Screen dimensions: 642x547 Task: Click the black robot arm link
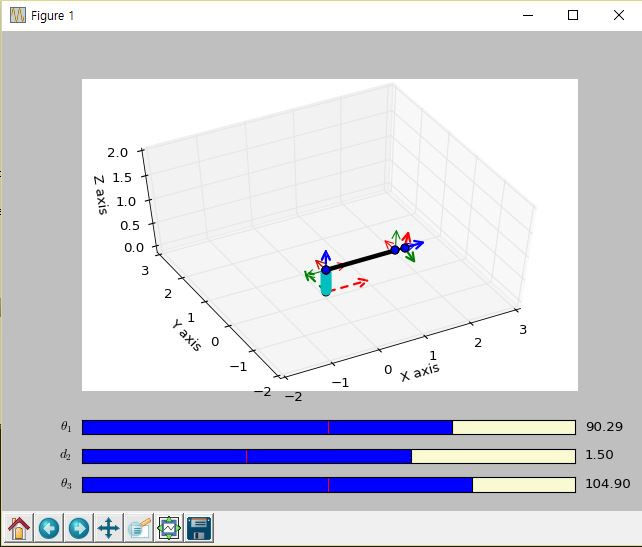[360, 260]
